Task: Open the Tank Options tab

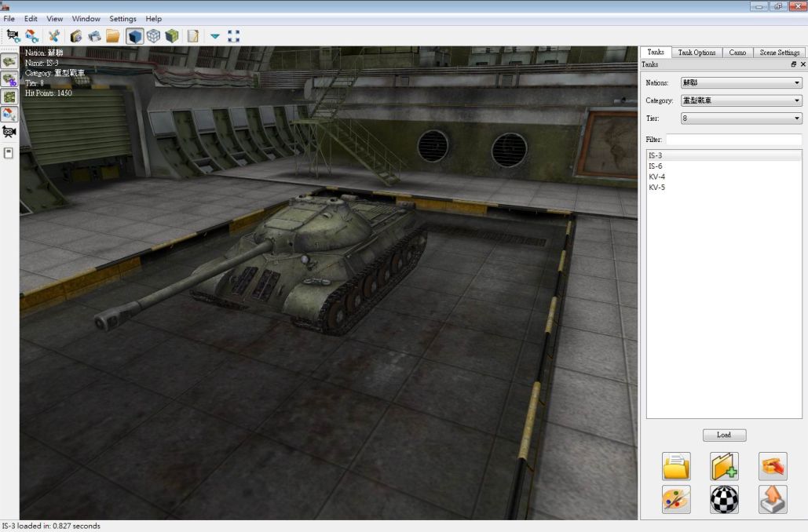Action: click(697, 53)
